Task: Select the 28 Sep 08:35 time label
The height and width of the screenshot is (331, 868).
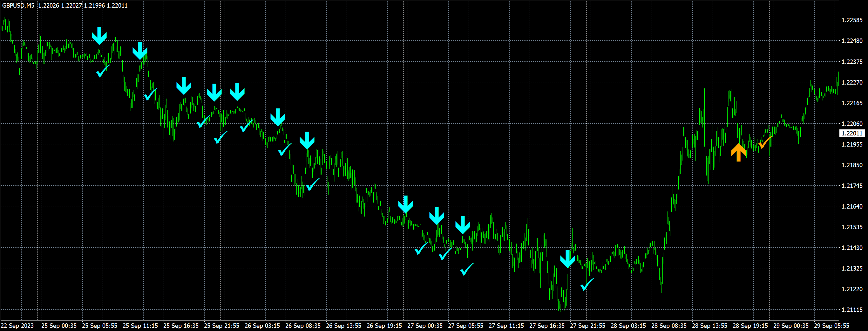Action: point(669,326)
